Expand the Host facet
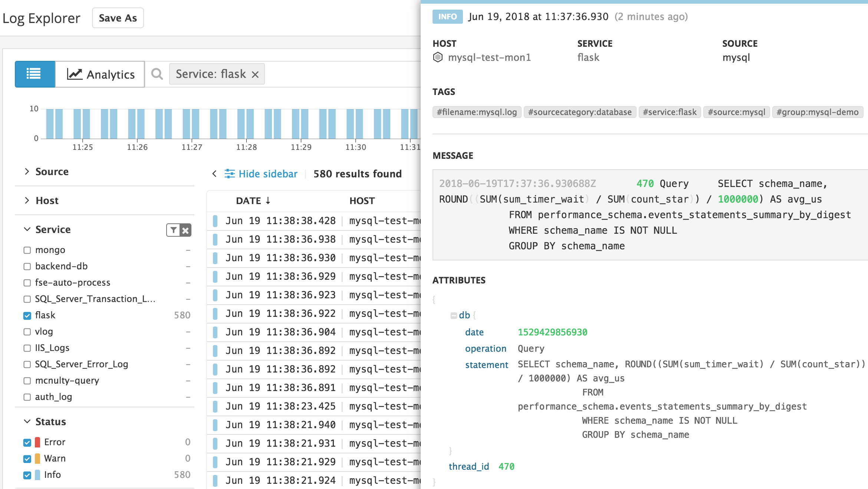The width and height of the screenshot is (868, 489). pos(27,200)
